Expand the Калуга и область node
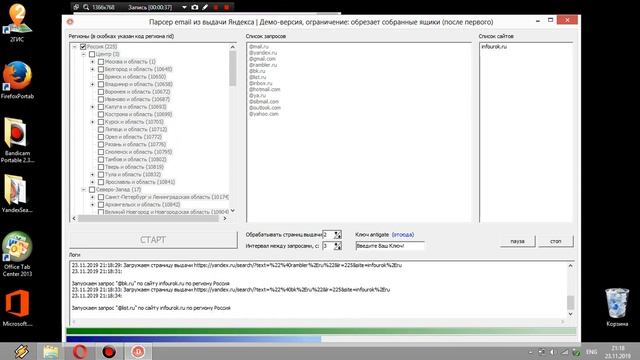The height and width of the screenshot is (360, 640). (93, 107)
